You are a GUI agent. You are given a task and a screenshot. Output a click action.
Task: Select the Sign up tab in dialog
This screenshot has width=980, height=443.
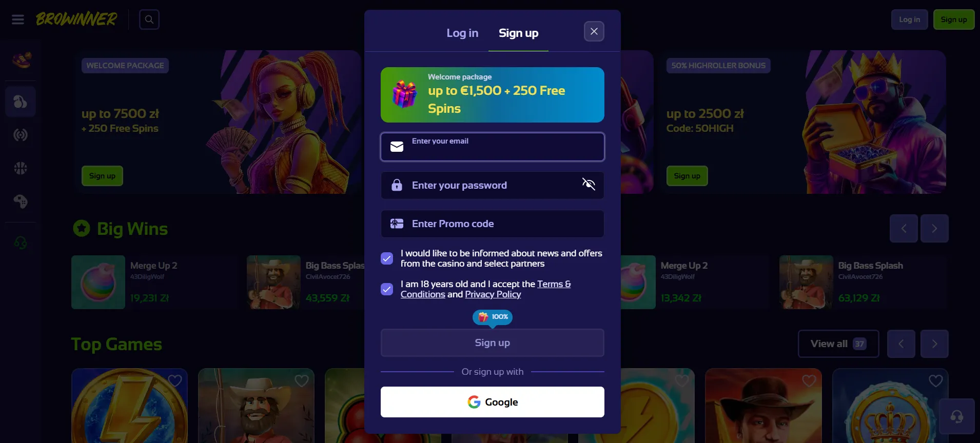click(x=518, y=33)
